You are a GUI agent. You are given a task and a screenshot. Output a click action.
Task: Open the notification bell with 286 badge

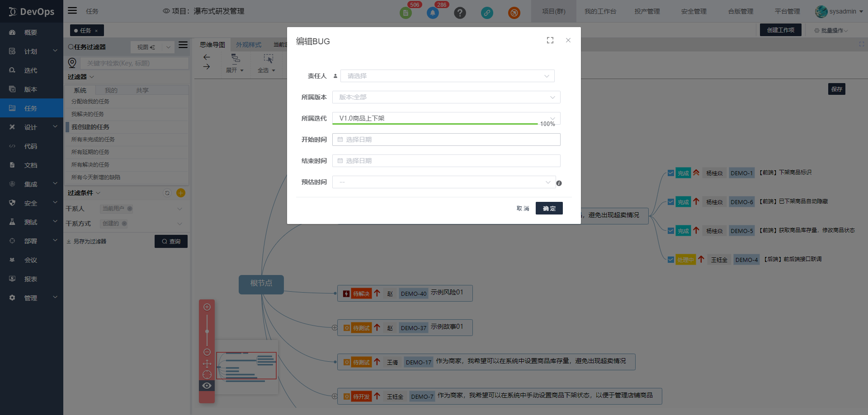point(433,13)
